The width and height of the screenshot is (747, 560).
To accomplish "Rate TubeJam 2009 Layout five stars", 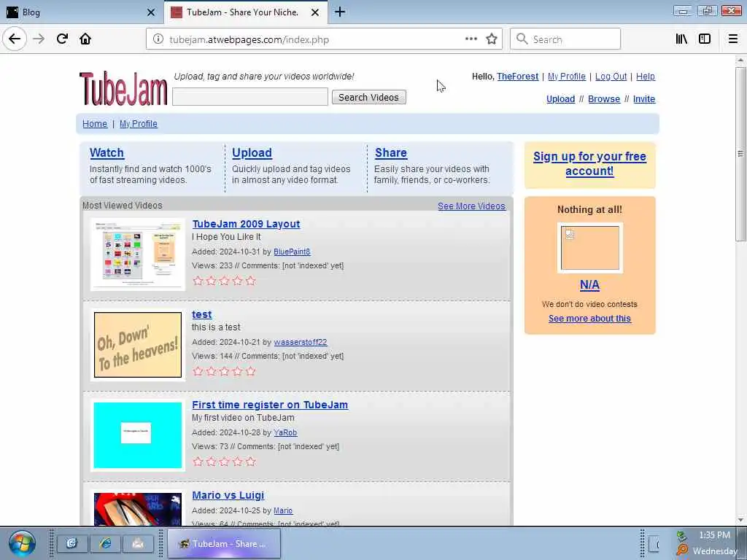I will (251, 281).
